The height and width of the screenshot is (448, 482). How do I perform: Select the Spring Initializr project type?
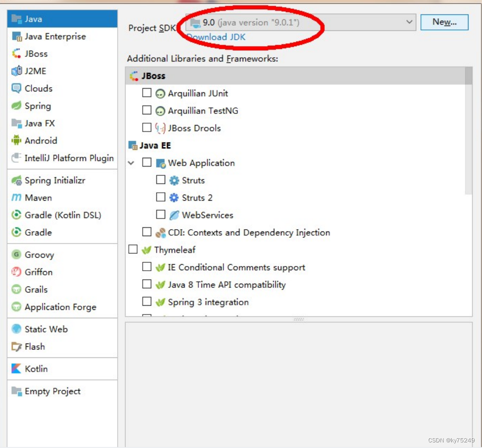point(63,180)
